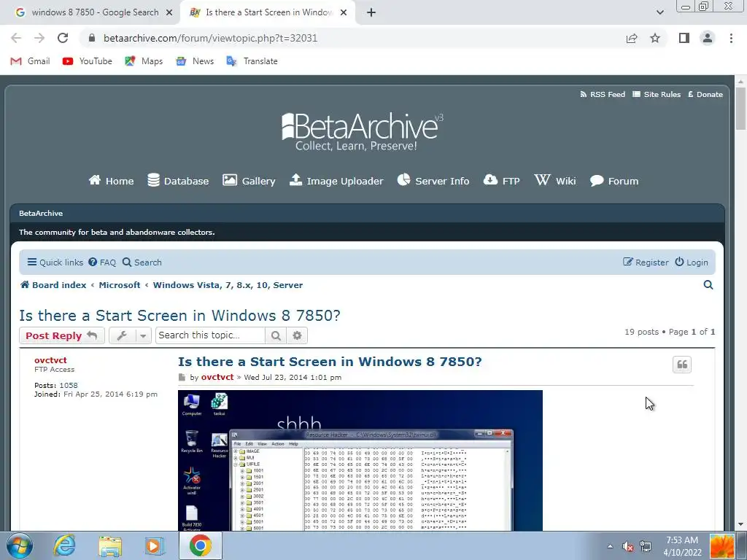Open the News bookmark

(x=195, y=61)
